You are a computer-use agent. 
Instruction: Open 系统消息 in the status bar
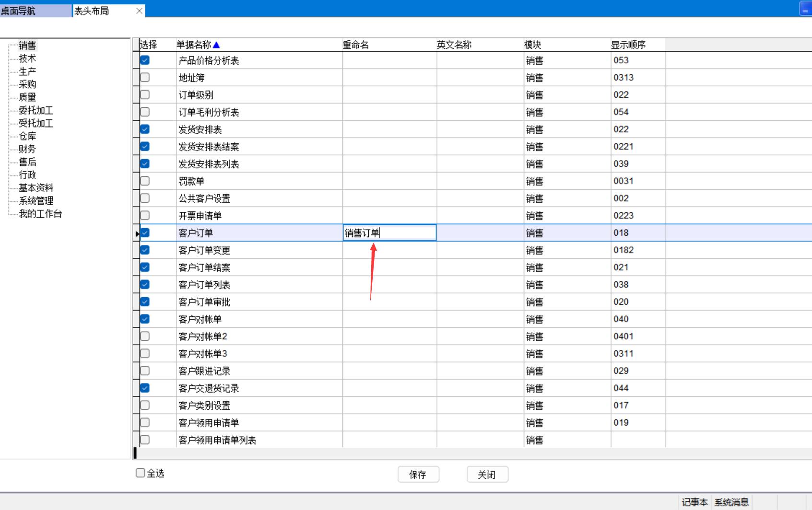click(731, 502)
